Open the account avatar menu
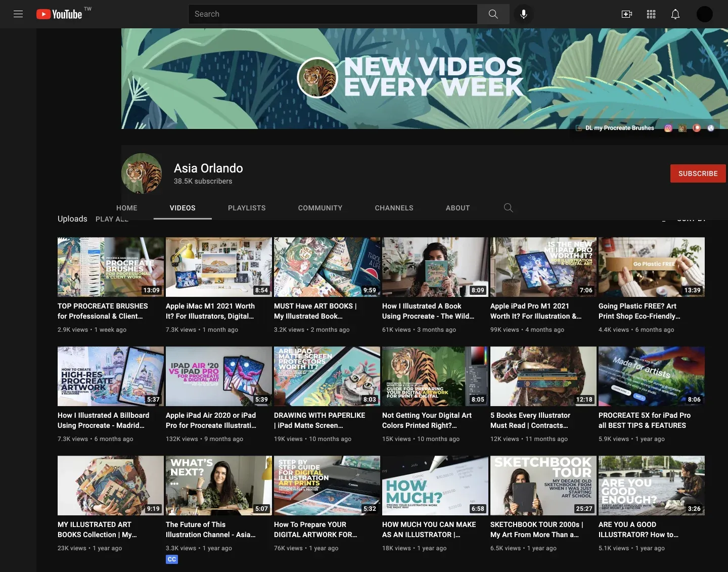Viewport: 728px width, 572px height. pos(705,14)
